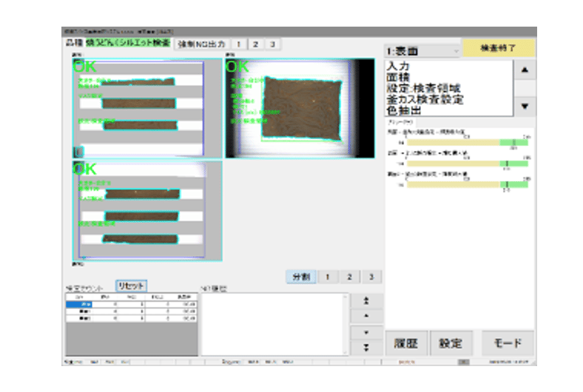This screenshot has height=392, width=583.
Task: Click the 強制NG出力 button
Action: coord(201,44)
